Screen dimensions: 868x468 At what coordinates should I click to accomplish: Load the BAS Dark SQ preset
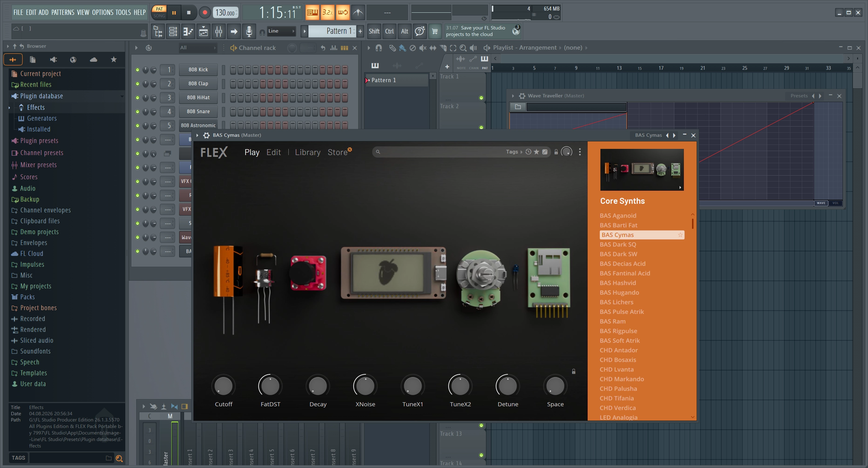(x=618, y=244)
